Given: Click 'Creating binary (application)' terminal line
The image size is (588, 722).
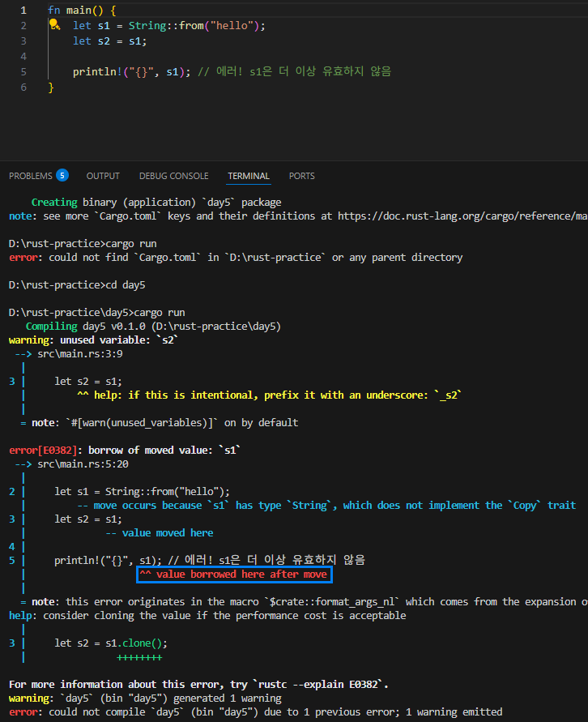Looking at the screenshot, I should pos(156,202).
